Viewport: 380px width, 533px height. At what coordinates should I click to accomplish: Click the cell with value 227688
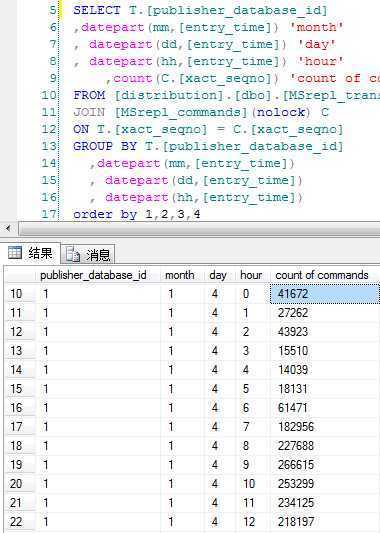tap(325, 446)
